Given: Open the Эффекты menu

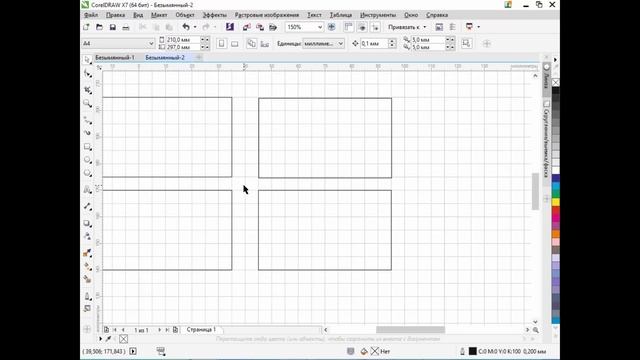Looking at the screenshot, I should (x=214, y=15).
